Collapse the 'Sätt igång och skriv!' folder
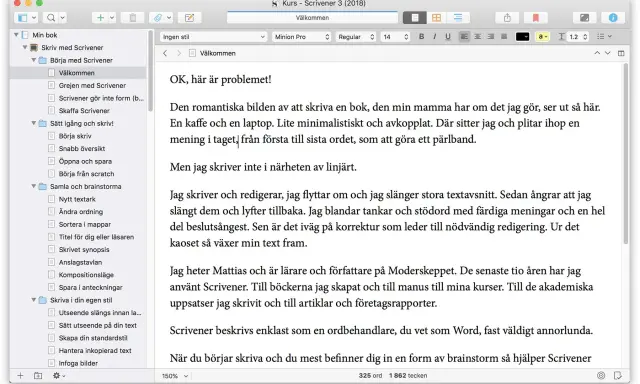Viewport: 640px width, 384px height. pos(34,123)
